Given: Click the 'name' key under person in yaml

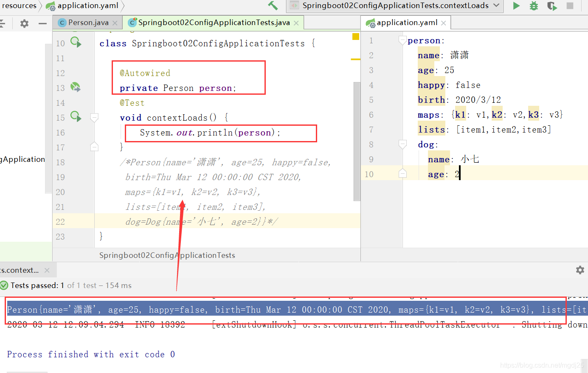Looking at the screenshot, I should click(x=428, y=55).
